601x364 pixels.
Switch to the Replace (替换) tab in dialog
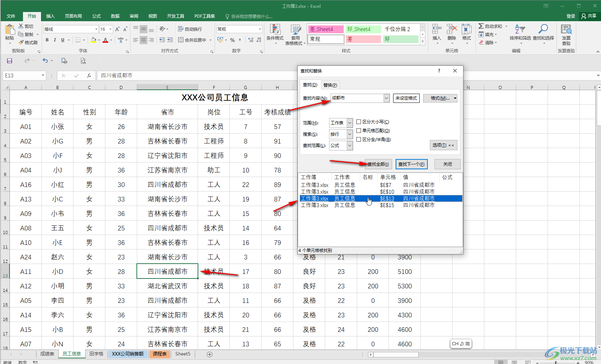click(x=330, y=85)
